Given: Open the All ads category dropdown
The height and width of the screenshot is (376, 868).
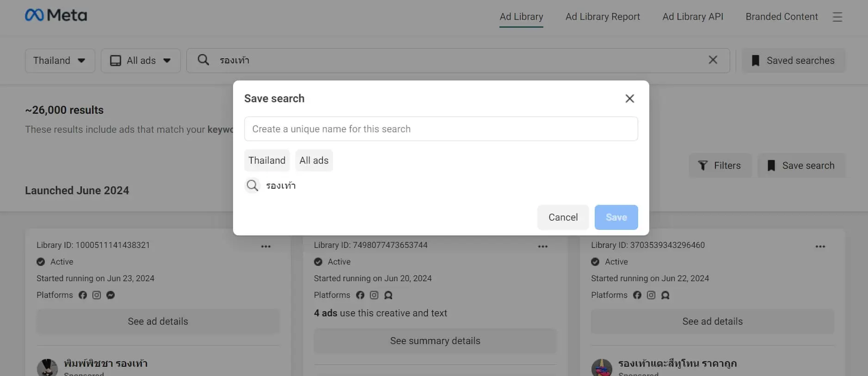Looking at the screenshot, I should (x=141, y=61).
